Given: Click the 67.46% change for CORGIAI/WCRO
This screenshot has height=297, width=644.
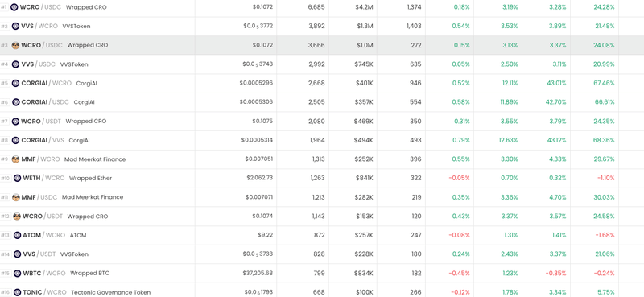Looking at the screenshot, I should (x=604, y=83).
